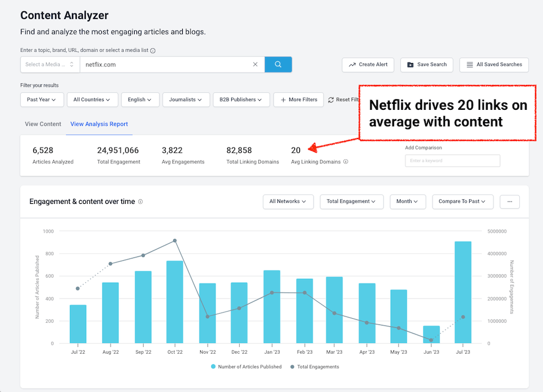Click the Add Comparison keyword field
The image size is (543, 392).
coord(452,161)
